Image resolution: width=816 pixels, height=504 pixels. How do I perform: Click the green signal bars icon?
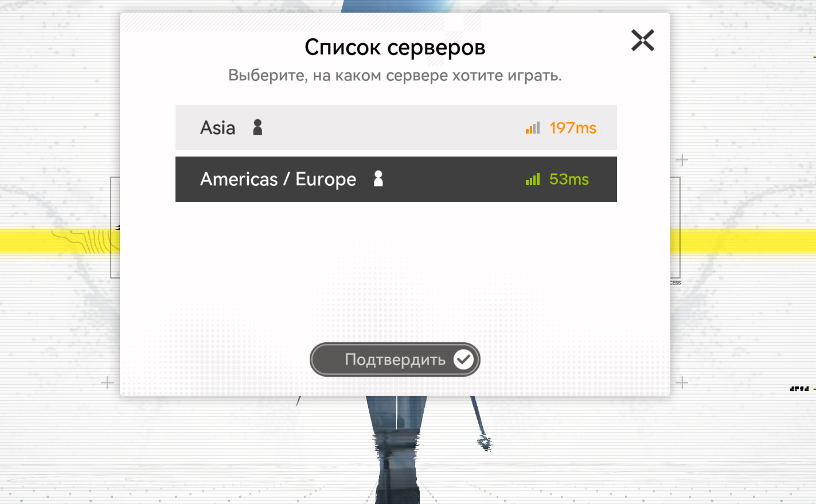click(533, 179)
